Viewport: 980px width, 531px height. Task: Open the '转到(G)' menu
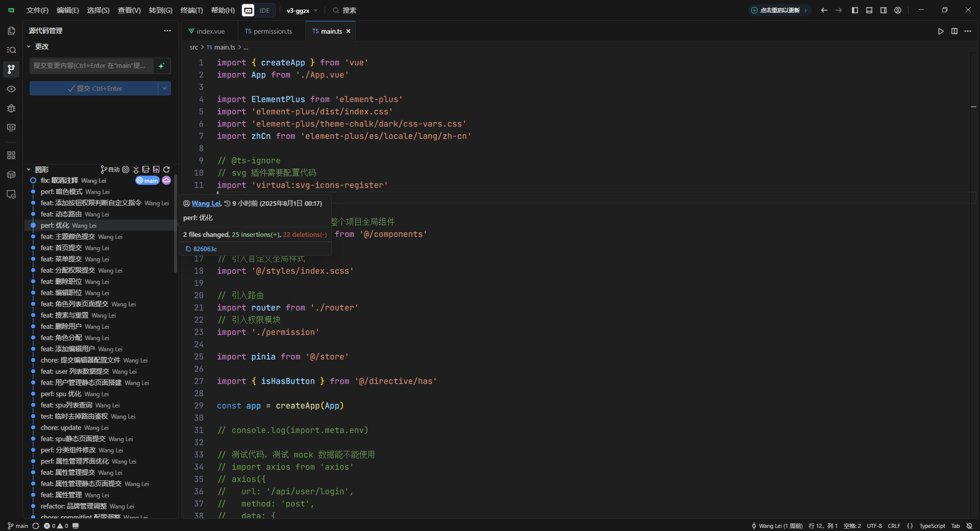tap(160, 10)
